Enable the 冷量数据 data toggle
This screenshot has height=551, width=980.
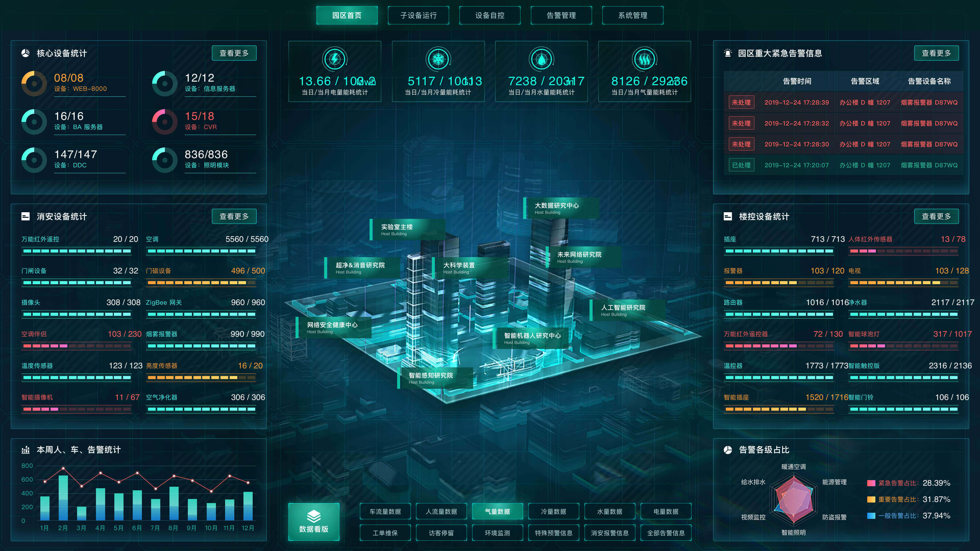coord(553,511)
